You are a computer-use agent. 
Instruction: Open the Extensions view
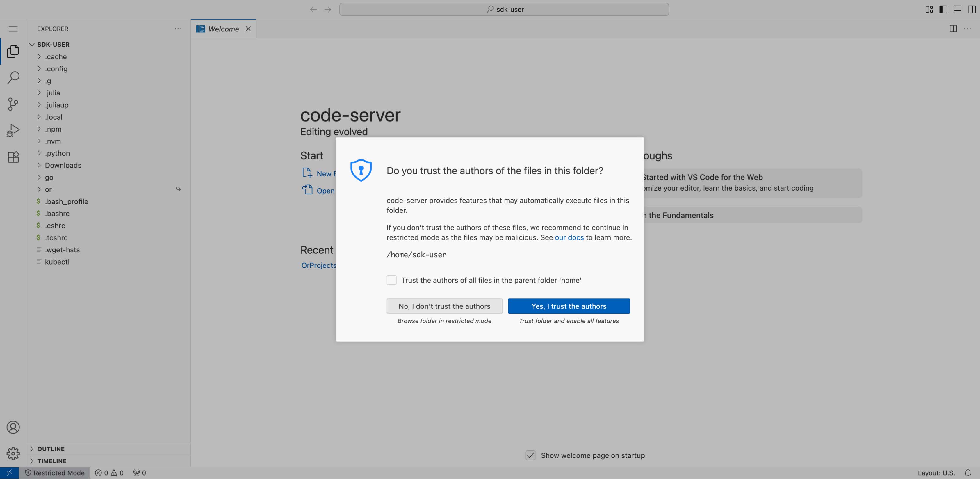click(13, 157)
